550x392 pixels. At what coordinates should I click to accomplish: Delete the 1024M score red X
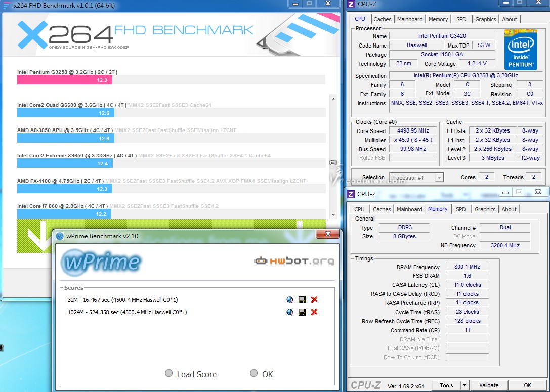(314, 312)
